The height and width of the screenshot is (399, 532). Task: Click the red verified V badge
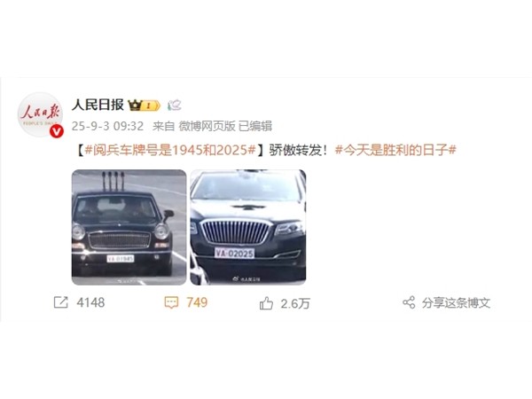[x=57, y=131]
